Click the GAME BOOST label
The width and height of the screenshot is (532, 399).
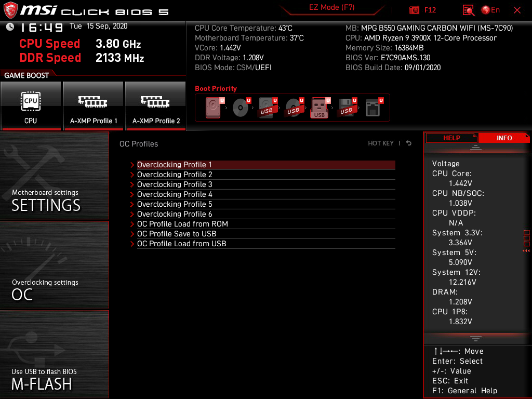tap(26, 75)
